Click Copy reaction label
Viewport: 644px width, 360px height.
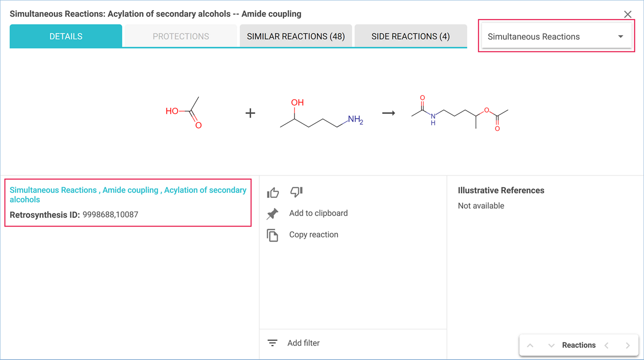[x=313, y=235]
